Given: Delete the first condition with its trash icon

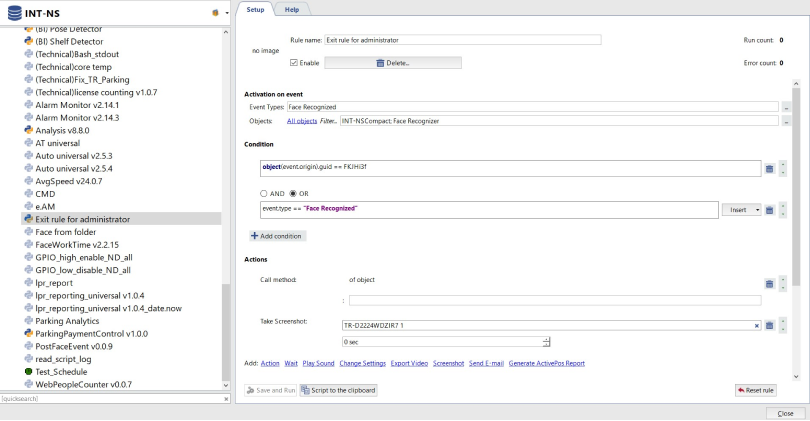Looking at the screenshot, I should coord(770,169).
